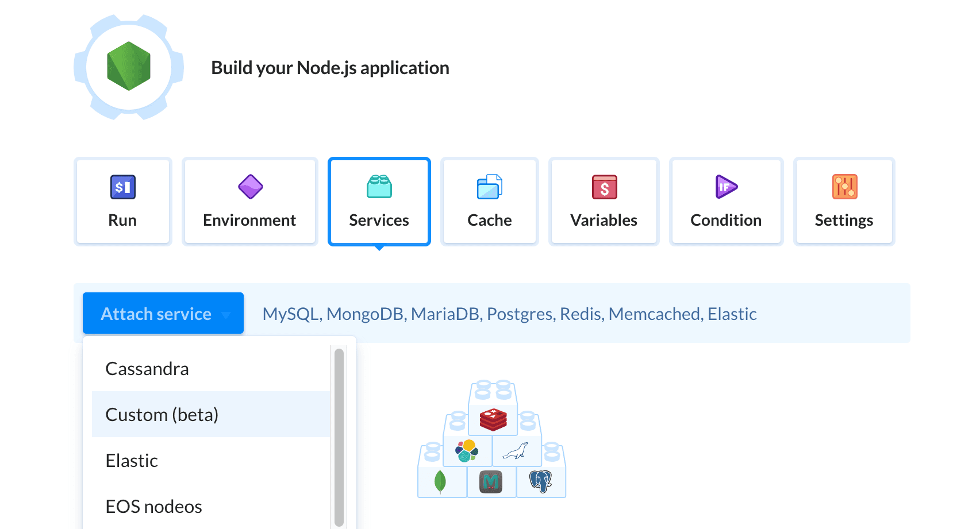The height and width of the screenshot is (529, 980).
Task: Open the Attach service dropdown
Action: tap(156, 314)
